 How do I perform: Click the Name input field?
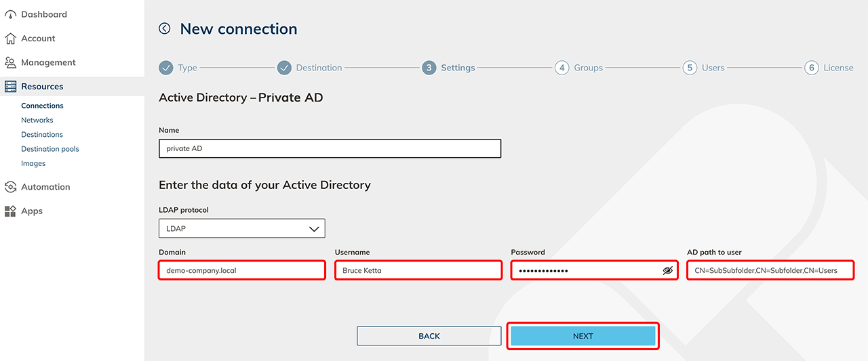click(x=330, y=148)
